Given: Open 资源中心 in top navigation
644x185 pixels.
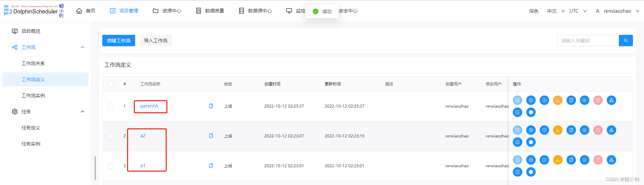Looking at the screenshot, I should point(167,11).
